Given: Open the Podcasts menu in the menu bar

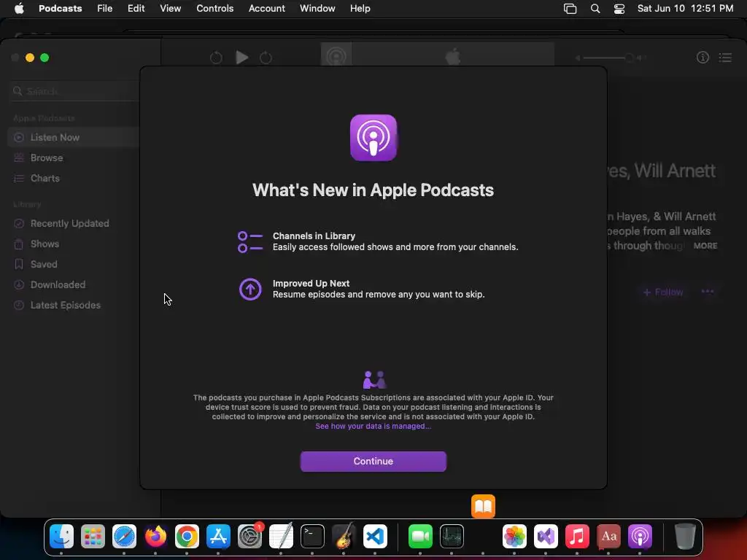Looking at the screenshot, I should pyautogui.click(x=60, y=8).
